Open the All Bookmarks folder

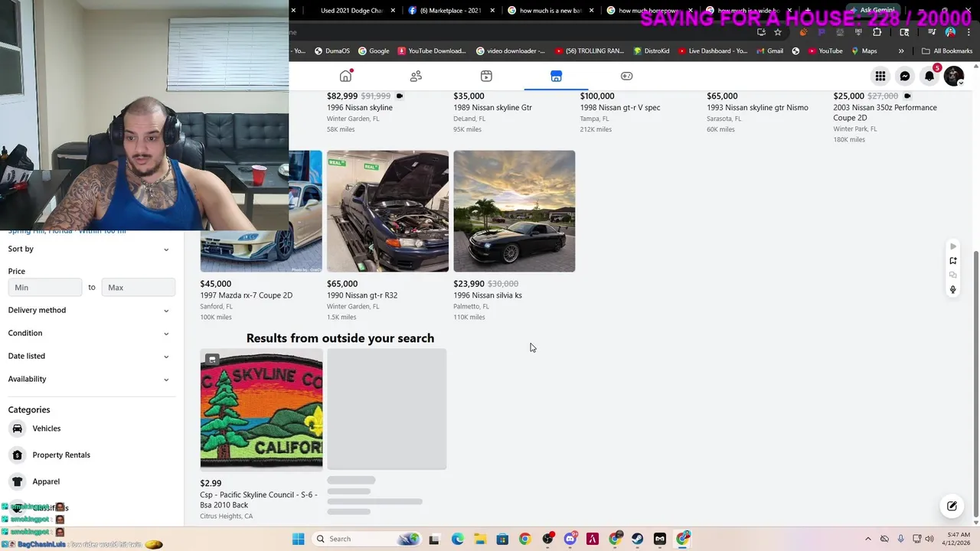coord(947,51)
